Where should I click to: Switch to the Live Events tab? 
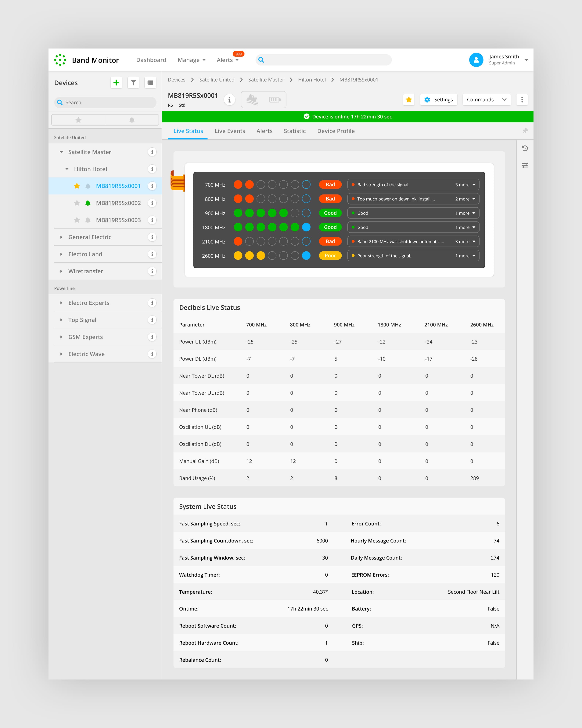click(230, 131)
